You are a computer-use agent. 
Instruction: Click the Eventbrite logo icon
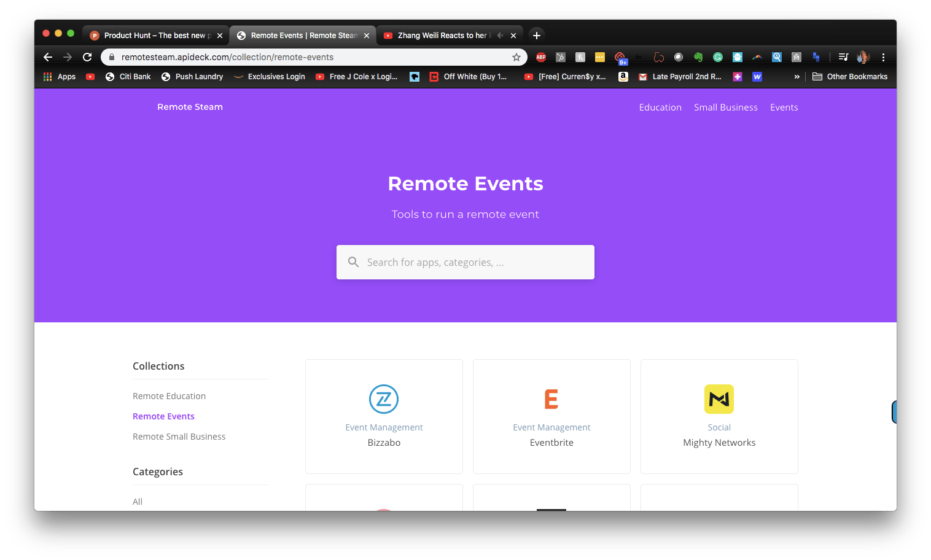(551, 399)
